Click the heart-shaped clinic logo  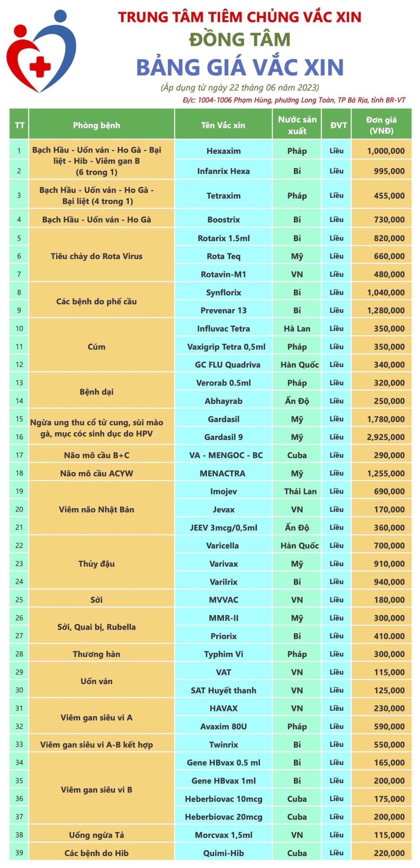point(41,51)
